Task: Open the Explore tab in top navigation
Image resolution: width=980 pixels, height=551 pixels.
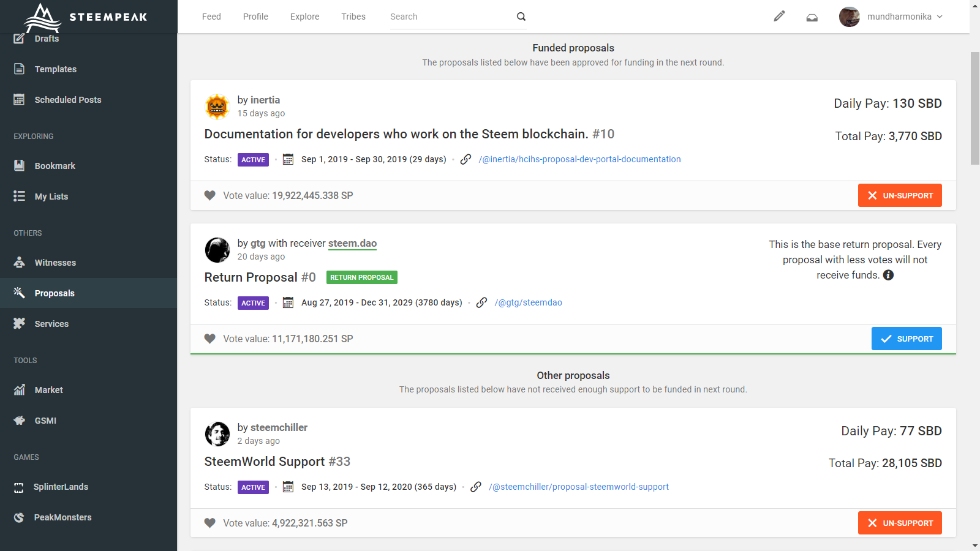Action: [x=304, y=17]
